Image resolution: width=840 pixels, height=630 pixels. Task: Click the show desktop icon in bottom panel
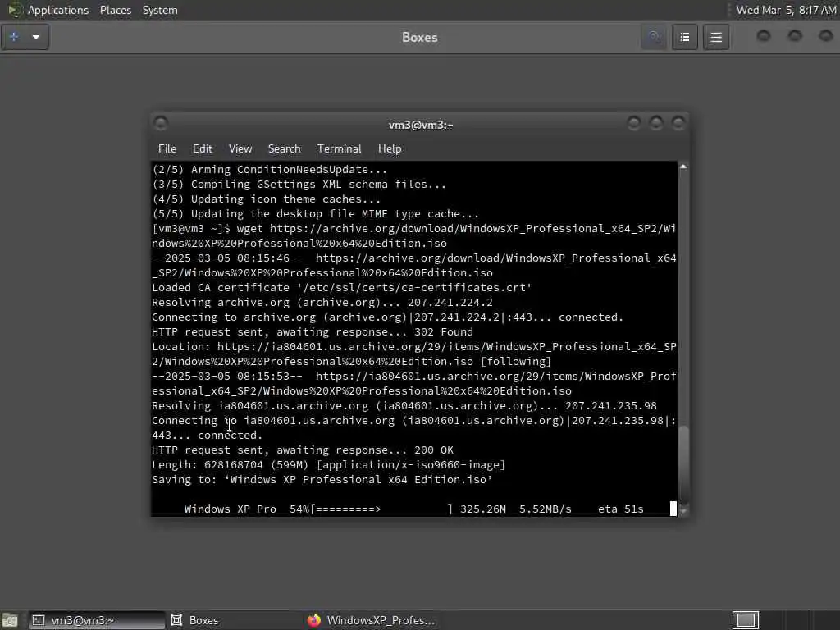click(10, 620)
